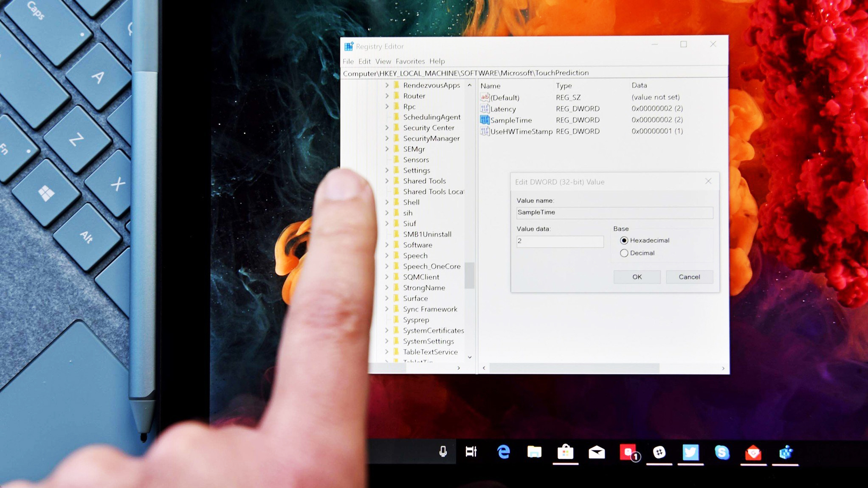Open Microsoft Edge from the taskbar
868x488 pixels.
[x=503, y=452]
